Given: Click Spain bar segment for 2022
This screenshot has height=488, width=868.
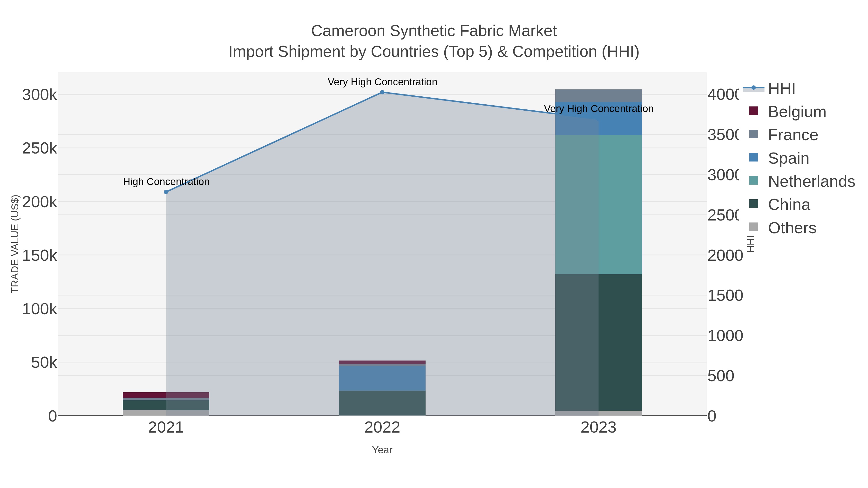Looking at the screenshot, I should point(382,378).
